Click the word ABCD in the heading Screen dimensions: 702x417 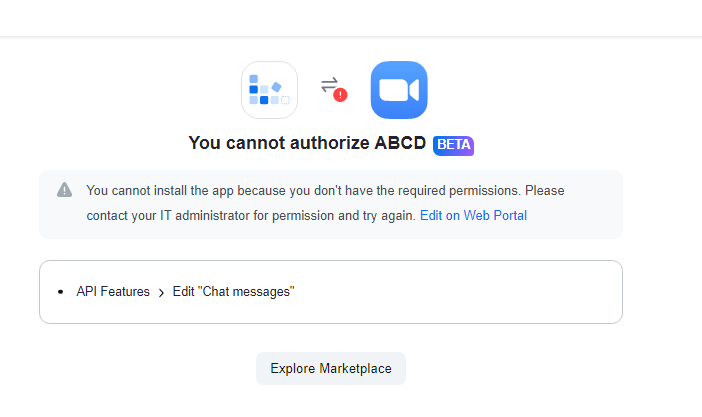tap(400, 143)
